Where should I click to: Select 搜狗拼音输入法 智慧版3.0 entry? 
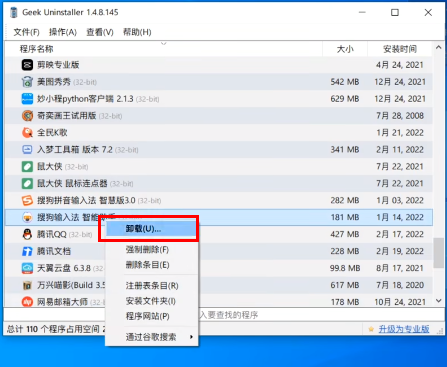click(86, 200)
